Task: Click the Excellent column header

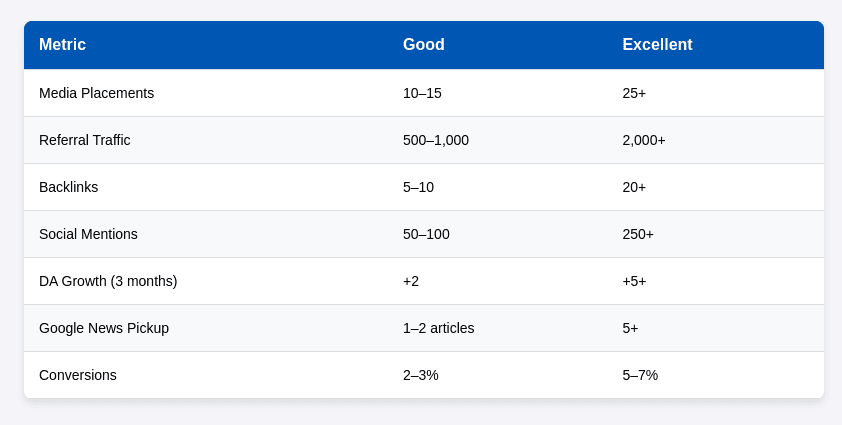Action: (x=657, y=45)
